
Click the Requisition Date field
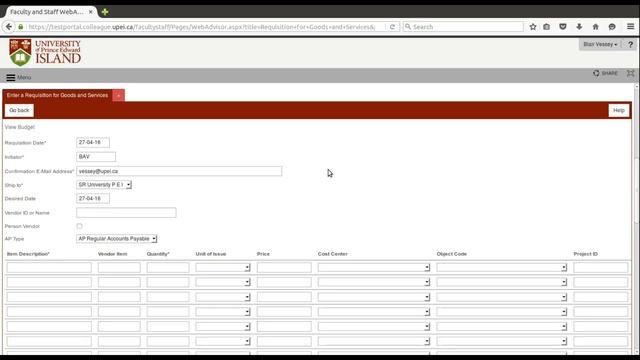click(x=93, y=142)
